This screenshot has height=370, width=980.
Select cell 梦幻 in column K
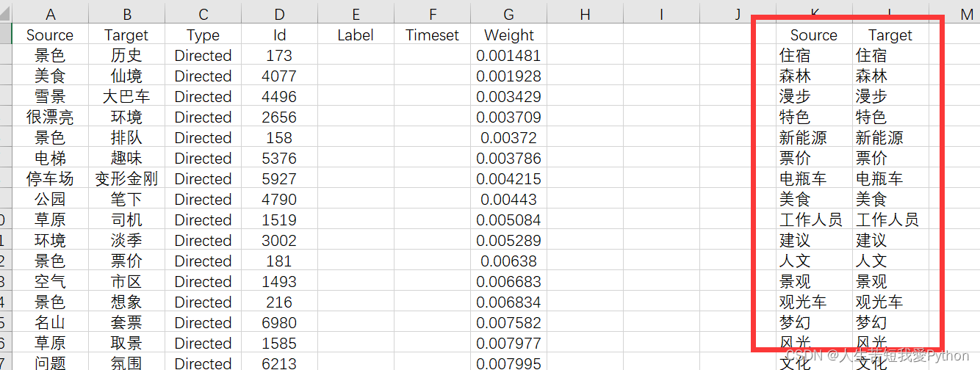[x=814, y=322]
